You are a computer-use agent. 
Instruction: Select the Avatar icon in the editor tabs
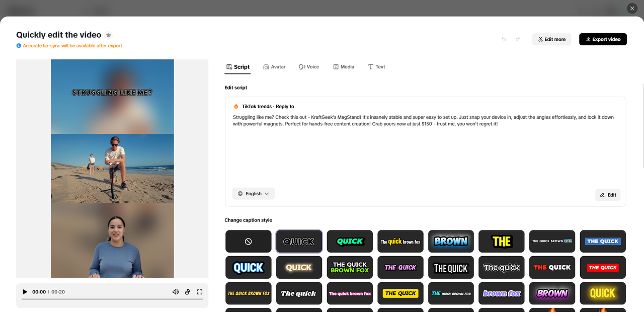tap(265, 66)
